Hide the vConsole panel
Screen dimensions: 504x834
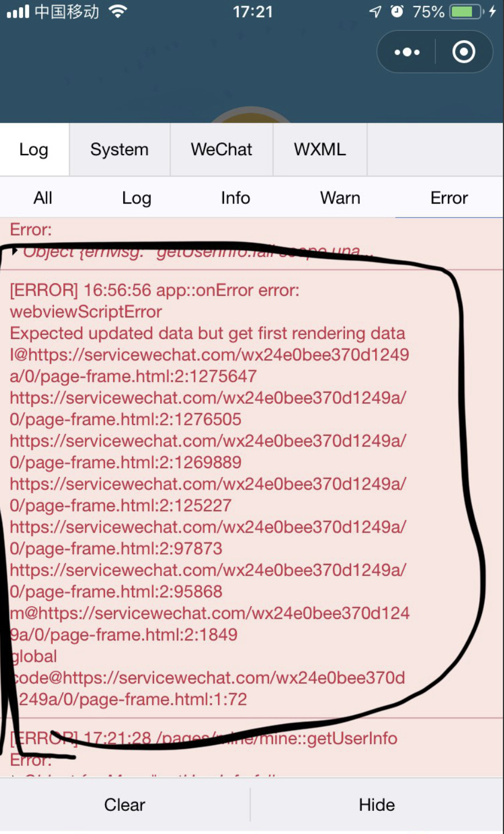click(x=377, y=805)
